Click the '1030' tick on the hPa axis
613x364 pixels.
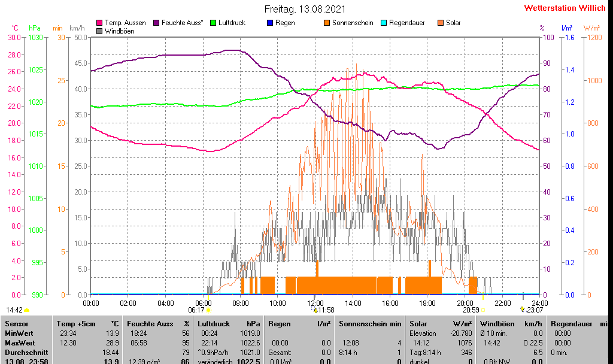pyautogui.click(x=35, y=38)
